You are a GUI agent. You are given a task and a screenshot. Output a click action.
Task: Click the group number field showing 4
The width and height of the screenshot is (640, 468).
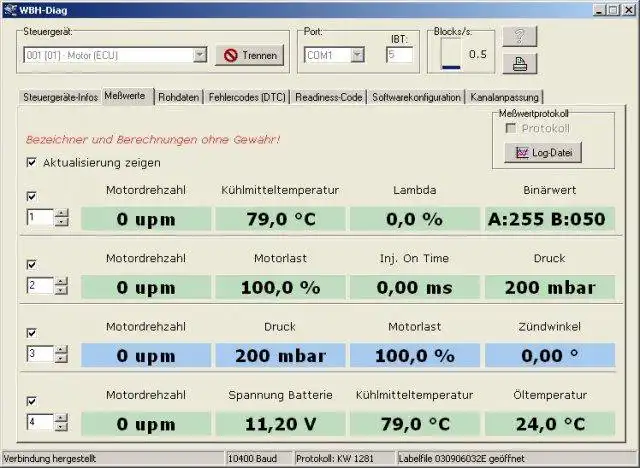pos(40,422)
